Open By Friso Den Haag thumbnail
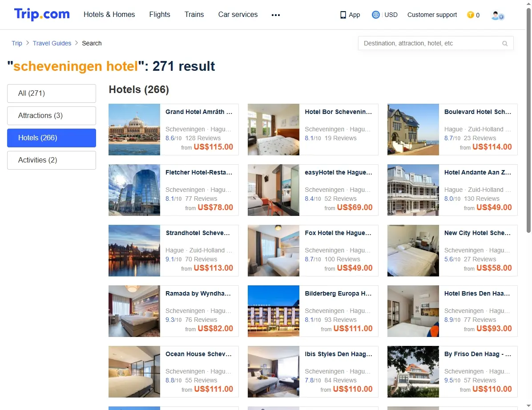 [413, 372]
